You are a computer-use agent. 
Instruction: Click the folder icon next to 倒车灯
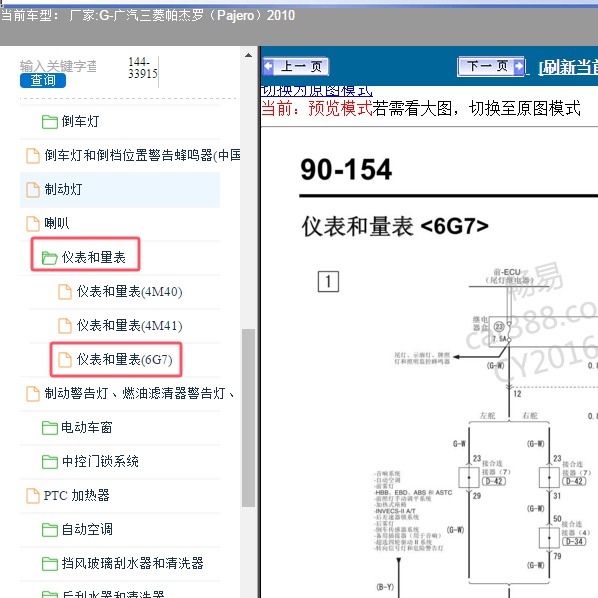[50, 122]
